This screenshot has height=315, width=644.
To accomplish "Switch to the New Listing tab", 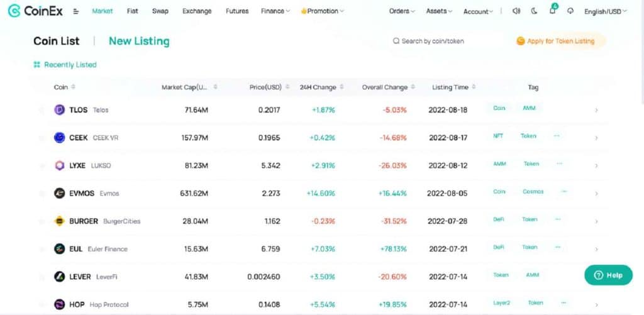I will (x=139, y=41).
